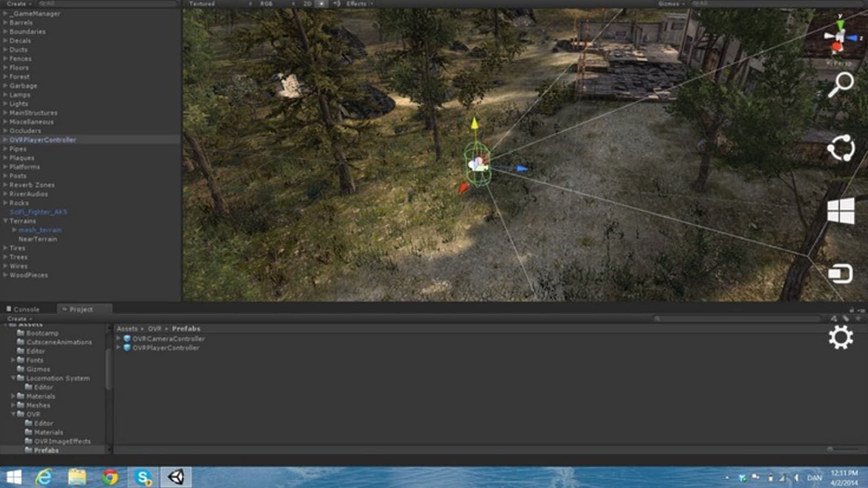
Task: Open the Textured draw mode dropdown
Action: point(220,4)
